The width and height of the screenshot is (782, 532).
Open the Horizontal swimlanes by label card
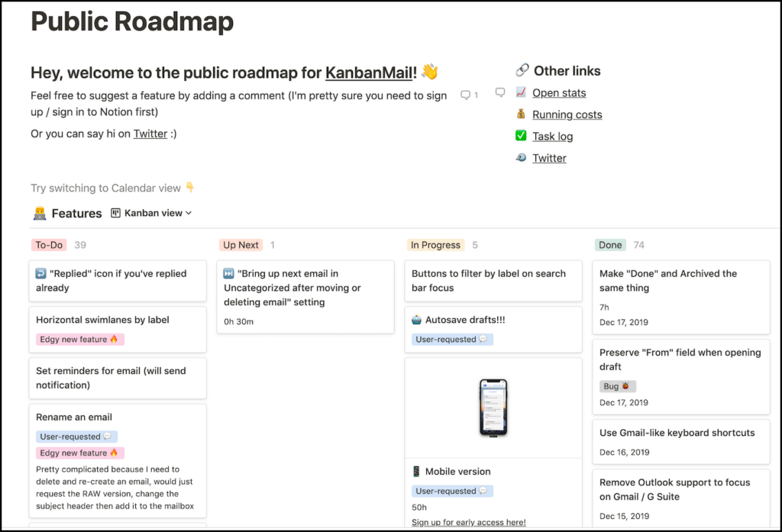point(118,330)
